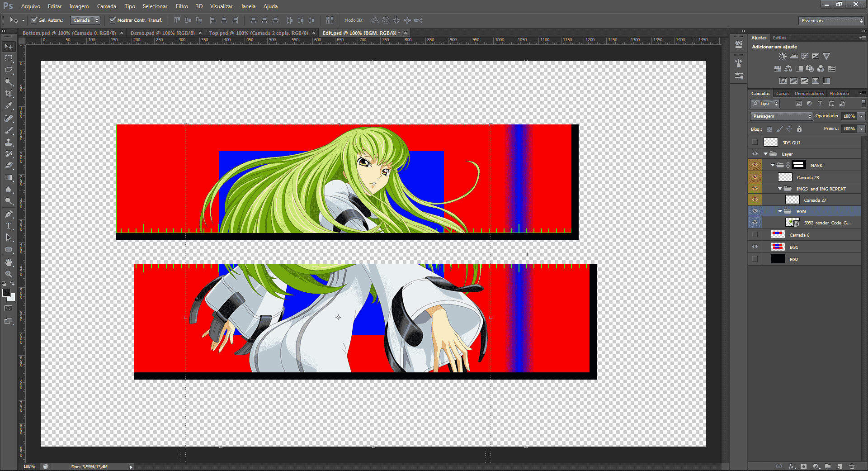The width and height of the screenshot is (868, 471).
Task: Click the BG1 layer thumbnail
Action: 778,247
